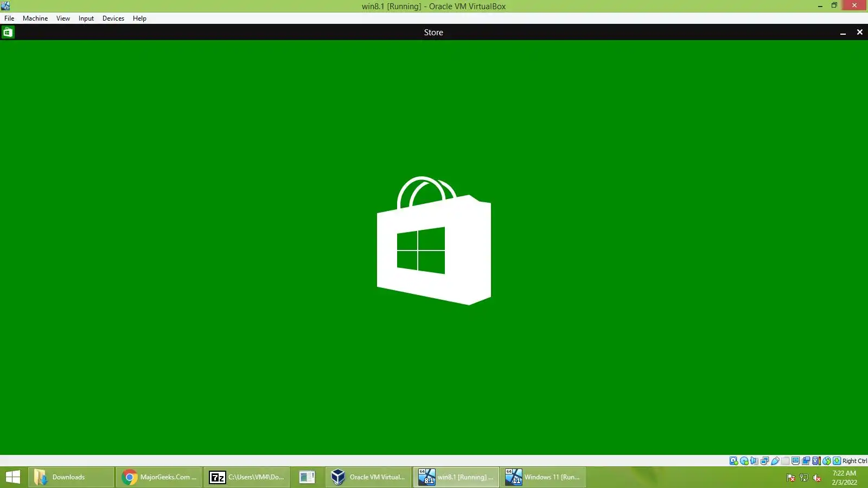
Task: Click the mouse integration status icon
Action: click(826, 461)
